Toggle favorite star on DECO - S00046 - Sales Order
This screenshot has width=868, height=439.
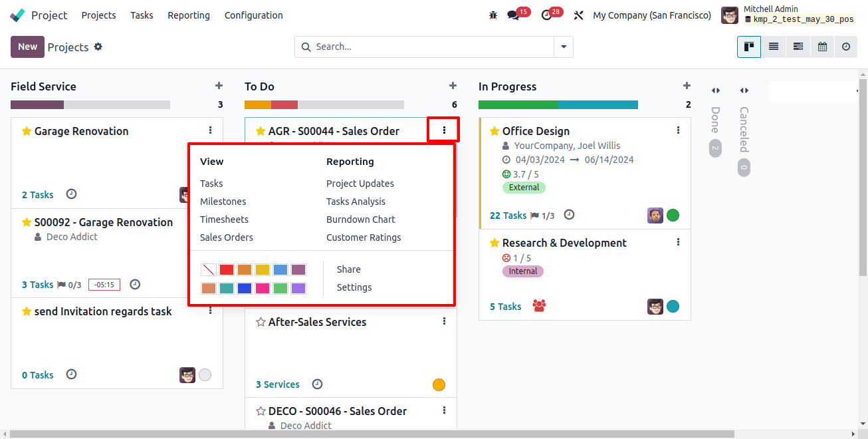(261, 411)
